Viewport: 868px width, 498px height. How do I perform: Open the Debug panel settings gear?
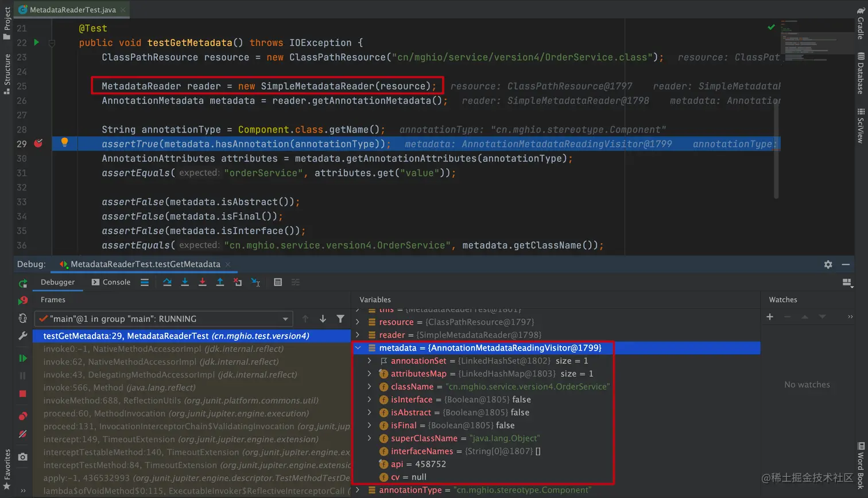828,264
